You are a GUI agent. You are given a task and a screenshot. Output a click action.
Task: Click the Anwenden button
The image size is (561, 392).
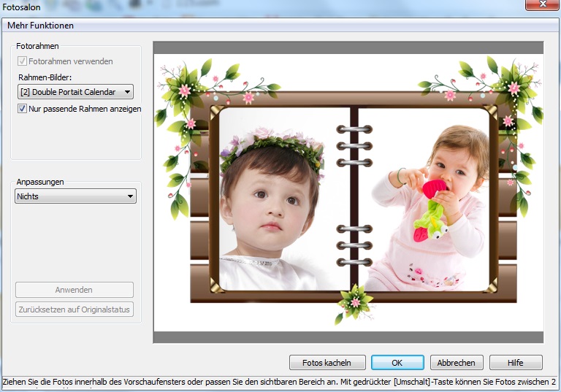coord(75,290)
